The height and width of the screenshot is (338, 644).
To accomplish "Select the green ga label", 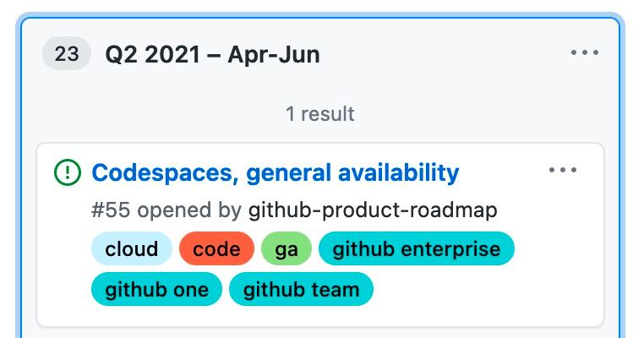I will pyautogui.click(x=287, y=249).
